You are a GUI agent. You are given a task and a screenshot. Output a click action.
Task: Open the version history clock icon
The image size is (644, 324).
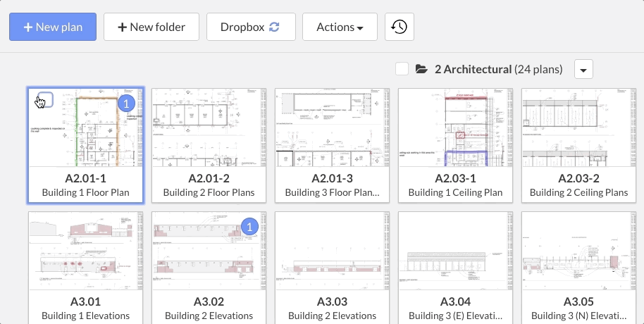[x=400, y=27]
